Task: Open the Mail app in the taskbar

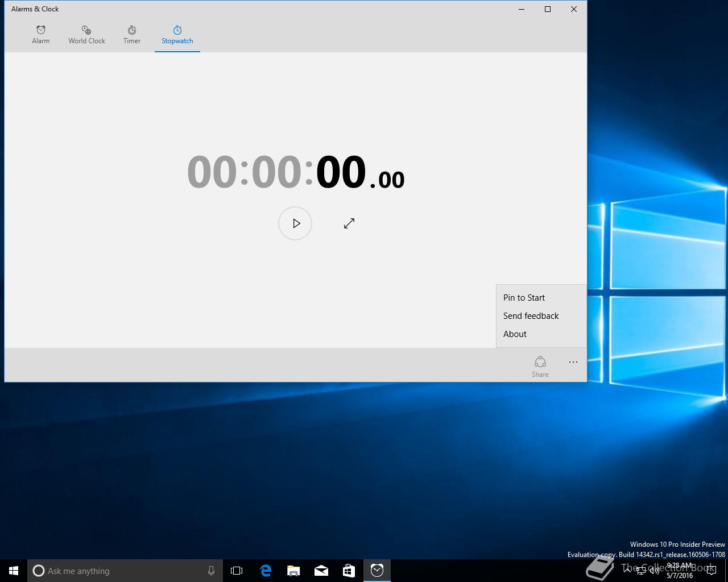Action: [x=321, y=571]
